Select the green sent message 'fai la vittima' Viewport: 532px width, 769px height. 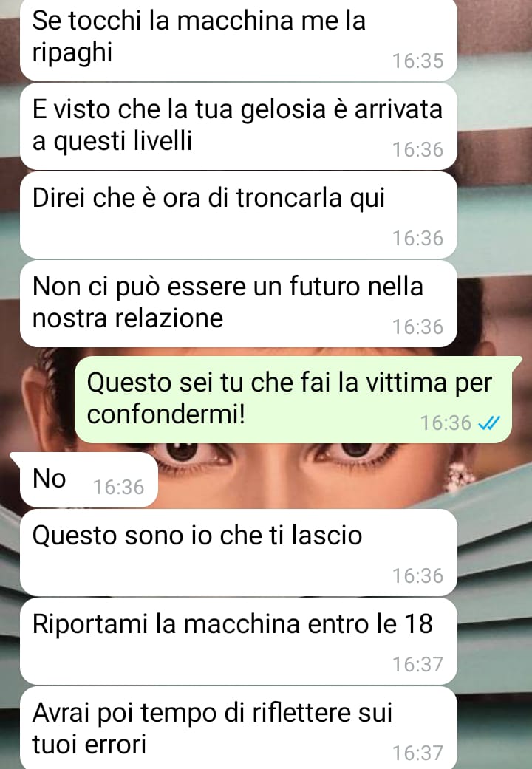tap(293, 400)
